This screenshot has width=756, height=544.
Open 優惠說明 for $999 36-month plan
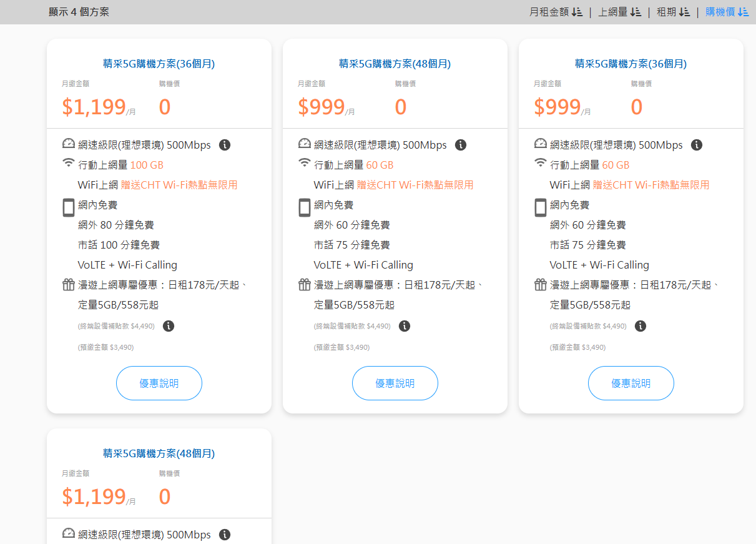coord(631,383)
